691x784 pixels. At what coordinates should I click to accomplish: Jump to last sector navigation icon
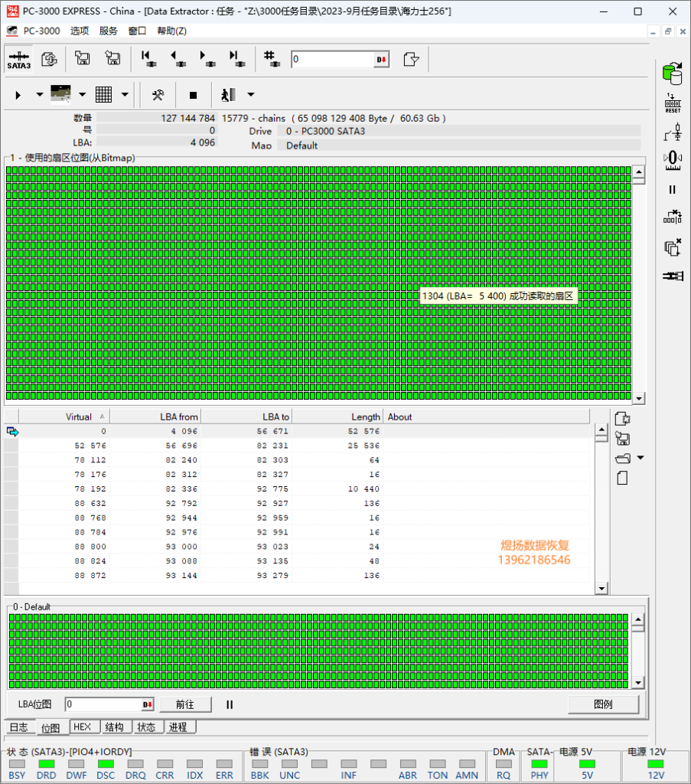pos(236,59)
